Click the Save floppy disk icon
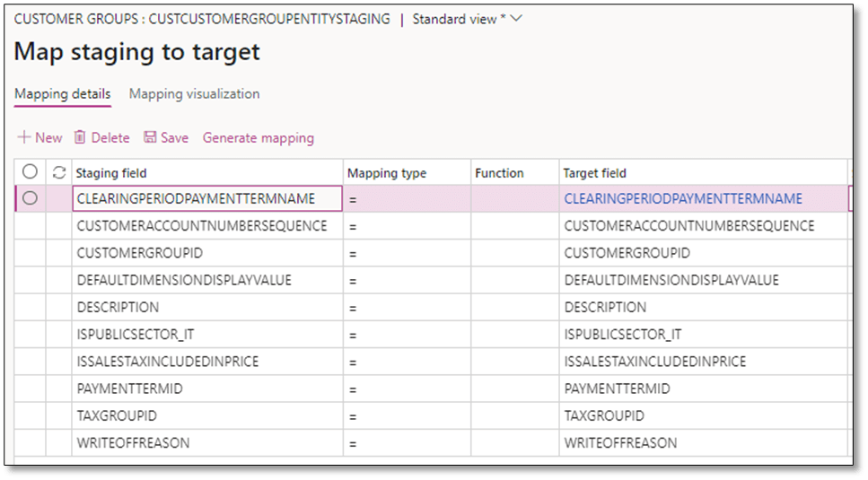The image size is (868, 480). 150,137
